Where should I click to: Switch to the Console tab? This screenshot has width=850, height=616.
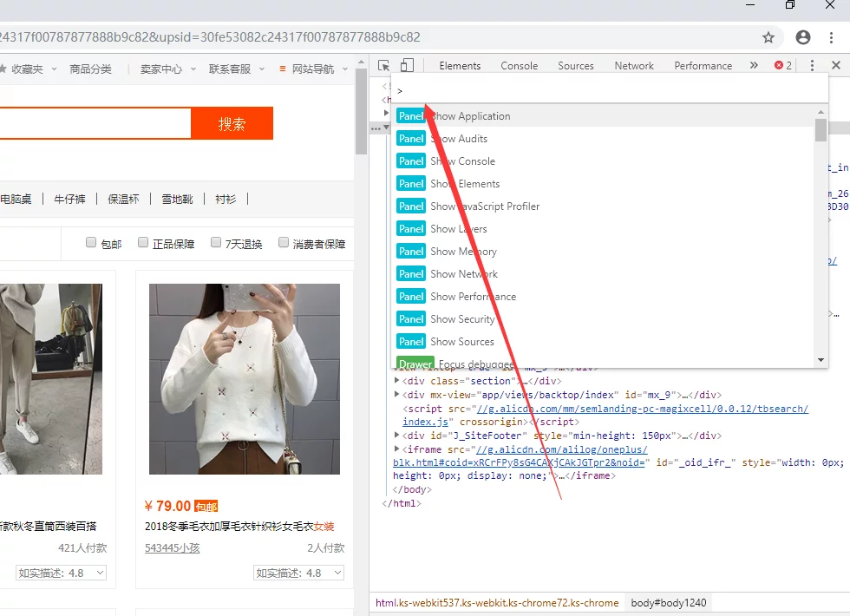[519, 66]
